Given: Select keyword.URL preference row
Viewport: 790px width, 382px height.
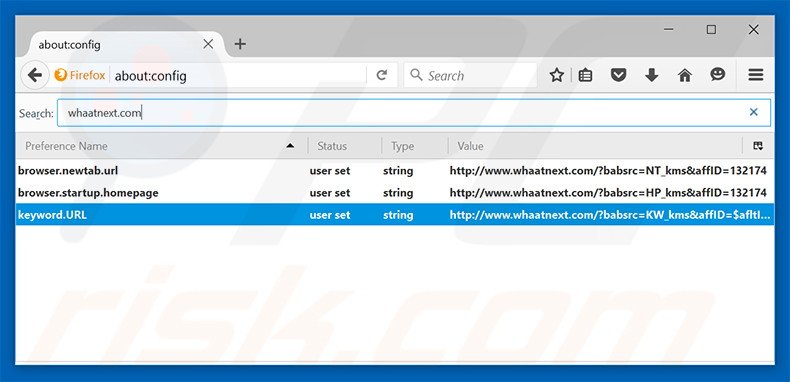Looking at the screenshot, I should coord(395,215).
